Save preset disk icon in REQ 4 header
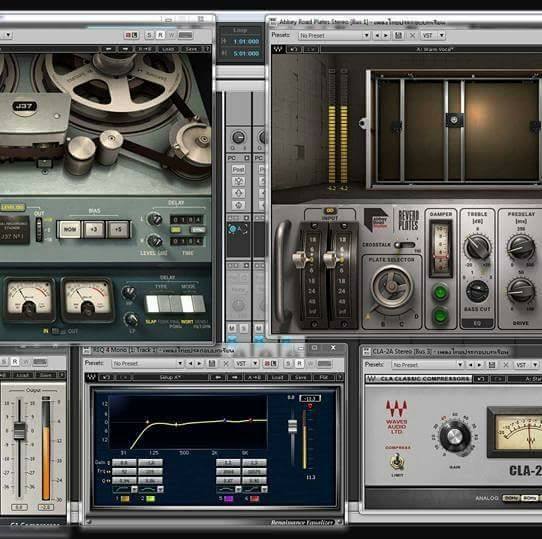Image resolution: width=542 pixels, height=539 pixels. click(212, 363)
